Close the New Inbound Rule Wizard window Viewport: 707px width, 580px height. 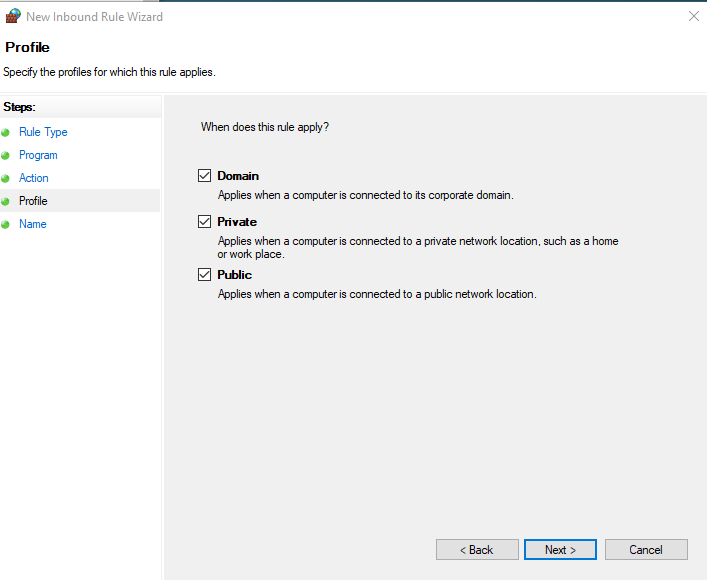pos(694,16)
